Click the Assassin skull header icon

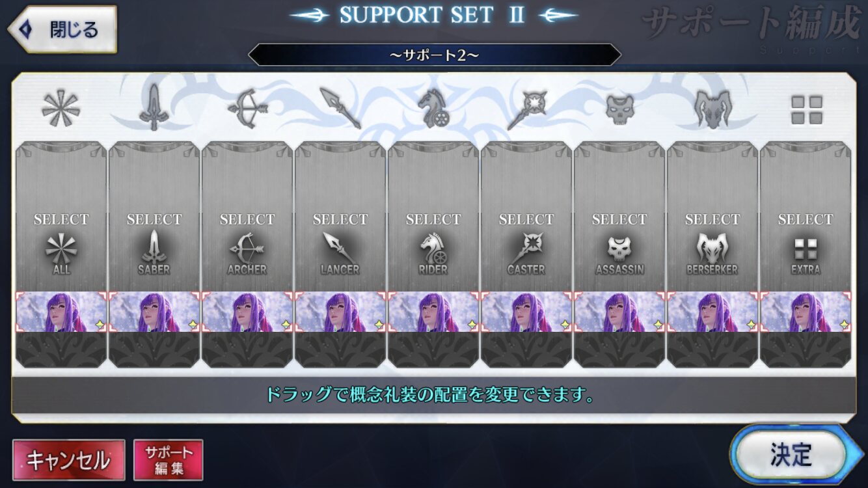click(x=619, y=109)
